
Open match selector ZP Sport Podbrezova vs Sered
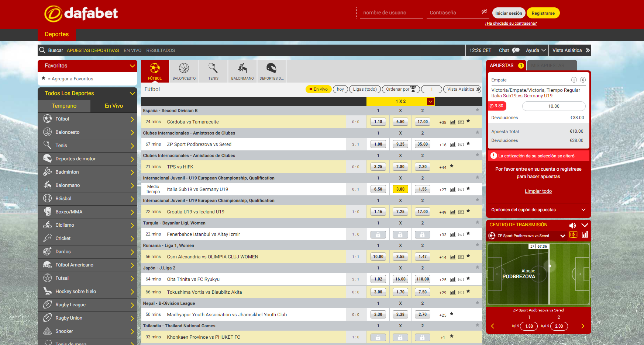[x=527, y=236]
